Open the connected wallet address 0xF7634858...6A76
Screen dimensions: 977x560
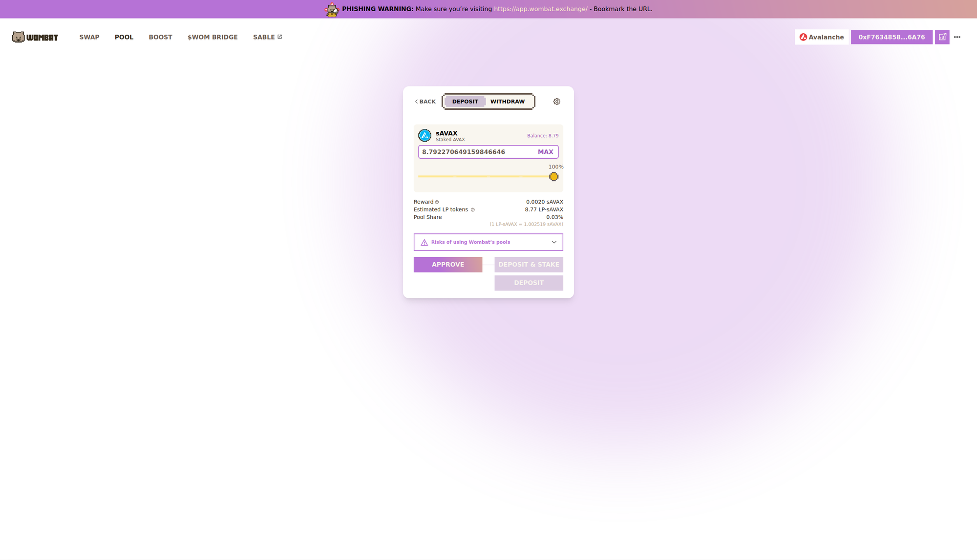click(892, 37)
